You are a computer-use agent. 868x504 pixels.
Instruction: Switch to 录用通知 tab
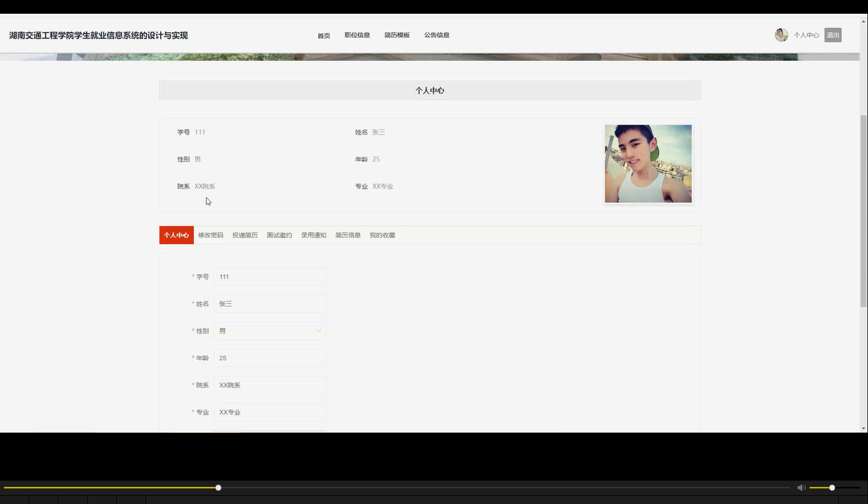click(x=314, y=235)
